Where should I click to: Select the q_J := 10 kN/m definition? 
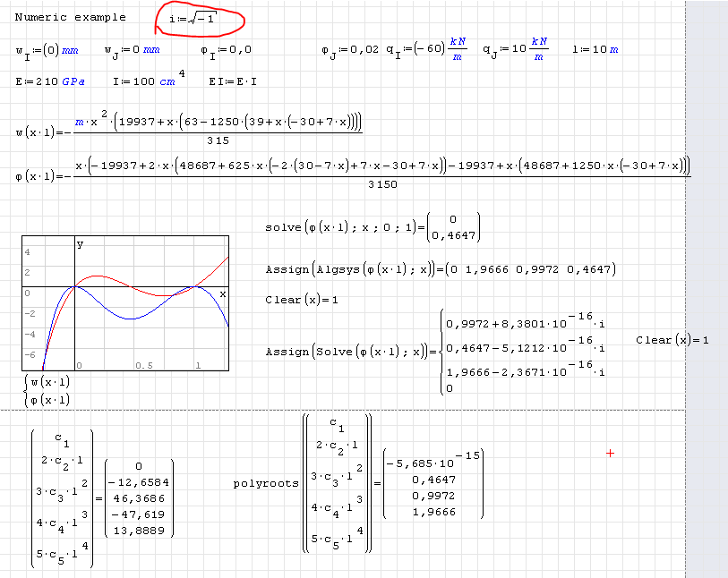tap(515, 50)
